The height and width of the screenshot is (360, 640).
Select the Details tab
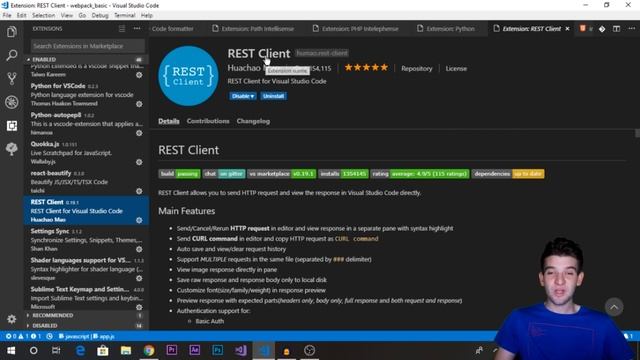pyautogui.click(x=169, y=121)
